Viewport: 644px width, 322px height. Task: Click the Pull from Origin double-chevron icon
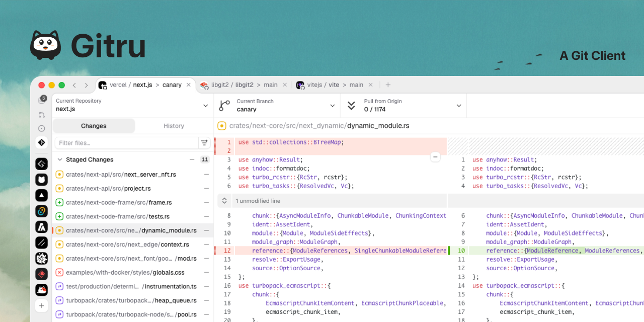(352, 105)
